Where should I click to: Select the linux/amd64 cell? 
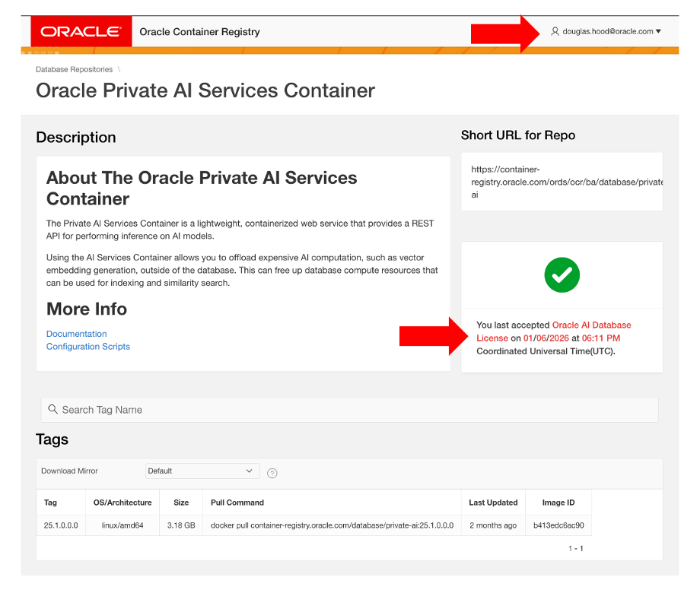(x=123, y=525)
